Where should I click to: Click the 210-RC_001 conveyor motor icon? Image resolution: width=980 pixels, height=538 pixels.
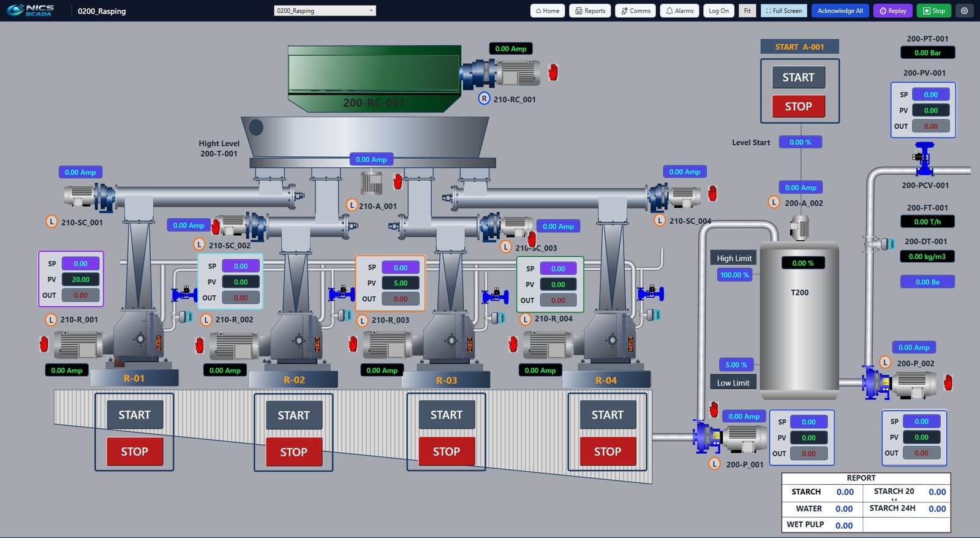(x=501, y=74)
